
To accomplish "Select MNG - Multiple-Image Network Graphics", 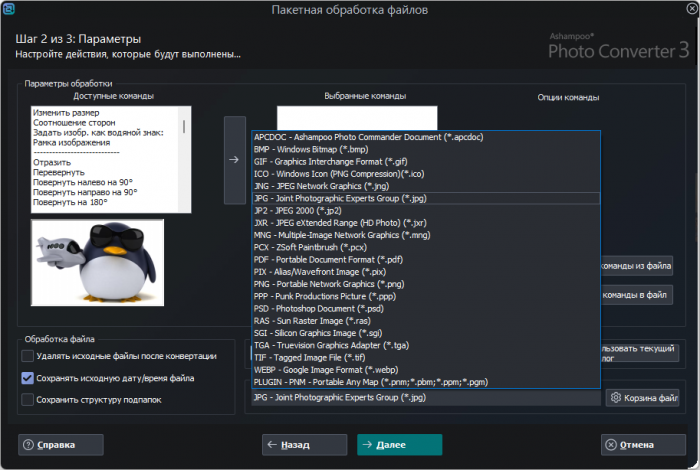I will 426,235.
